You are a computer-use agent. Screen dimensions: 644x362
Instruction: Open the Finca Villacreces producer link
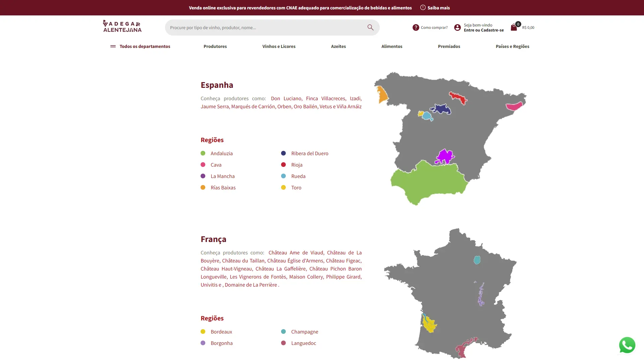click(325, 98)
